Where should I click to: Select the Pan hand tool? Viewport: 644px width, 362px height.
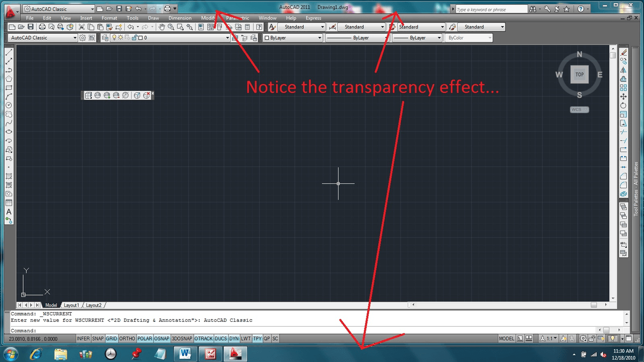tap(162, 27)
